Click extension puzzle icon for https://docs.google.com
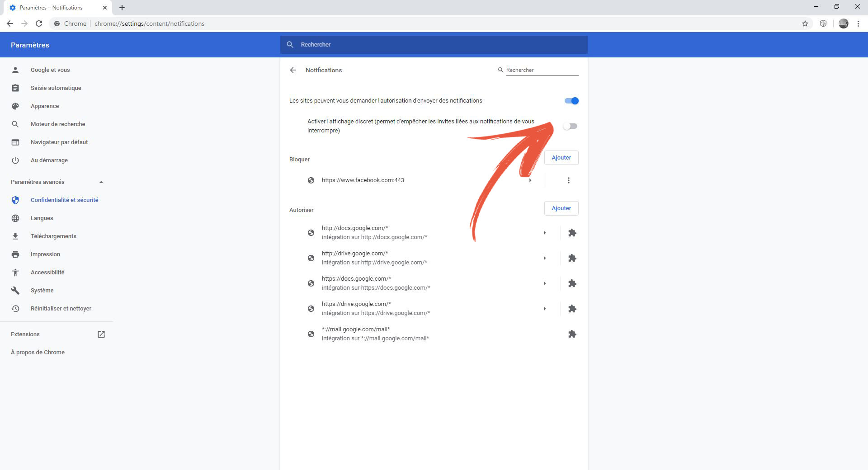This screenshot has width=868, height=470. [x=572, y=283]
